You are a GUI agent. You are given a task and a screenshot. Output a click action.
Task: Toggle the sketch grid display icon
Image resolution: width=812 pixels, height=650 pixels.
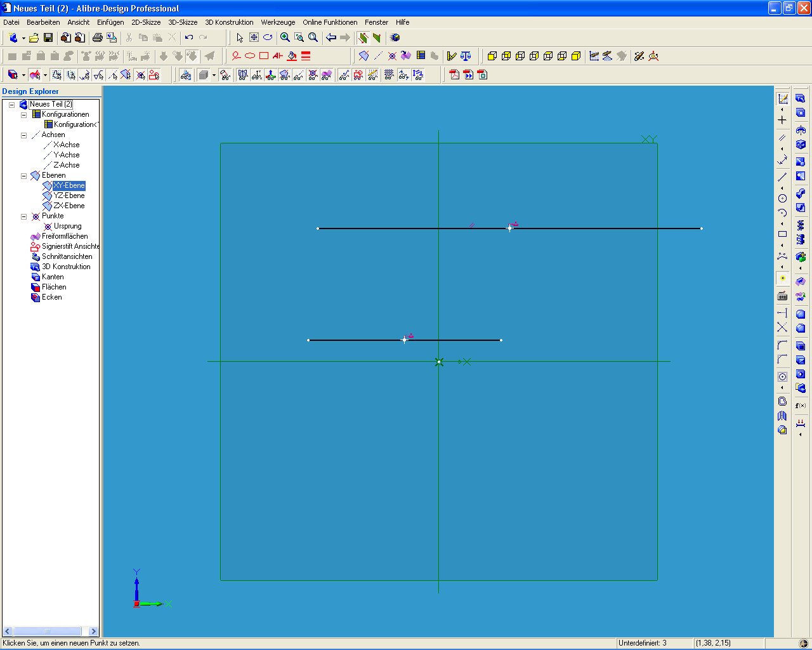tap(389, 75)
